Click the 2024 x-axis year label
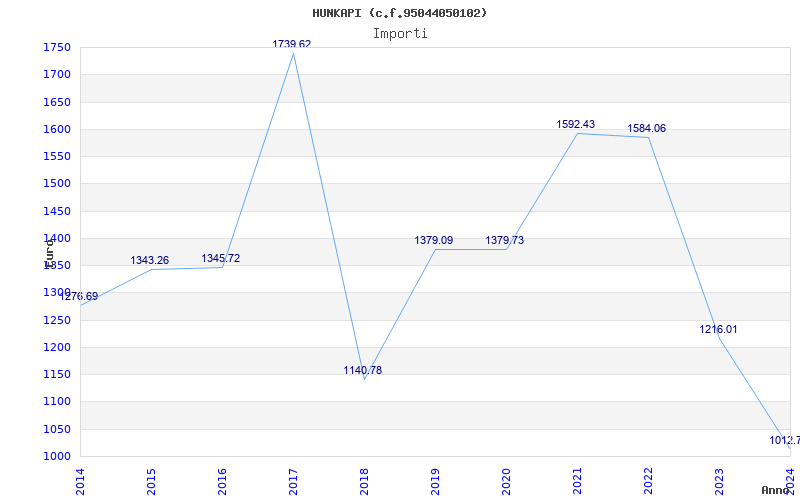Viewport: 800px width, 500px height. coord(790,481)
